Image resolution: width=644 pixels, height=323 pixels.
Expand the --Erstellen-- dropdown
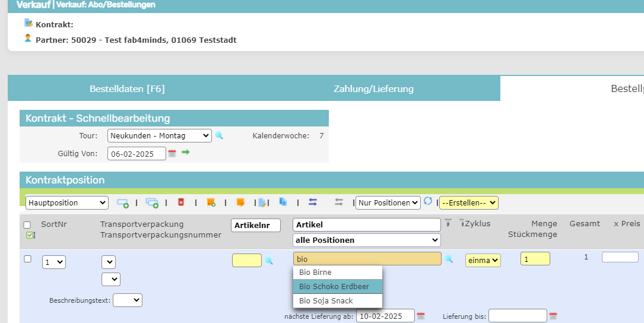pos(468,203)
